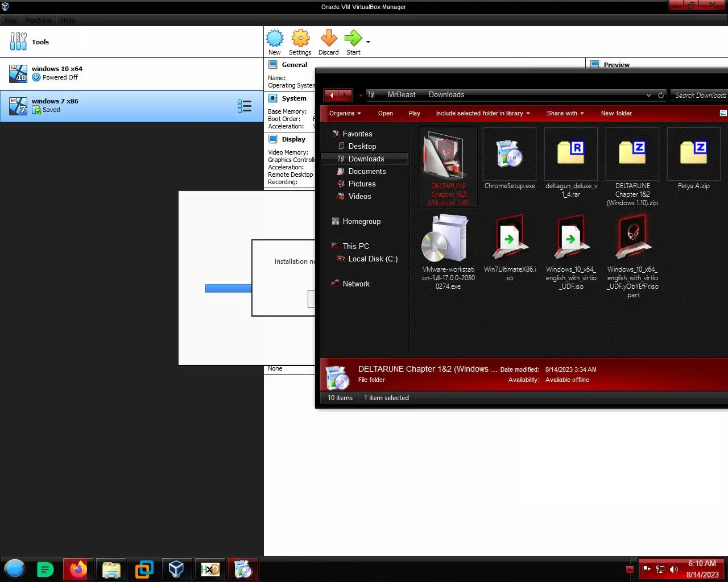Open the Share with dropdown
Viewport: 728px width, 582px height.
click(x=565, y=113)
